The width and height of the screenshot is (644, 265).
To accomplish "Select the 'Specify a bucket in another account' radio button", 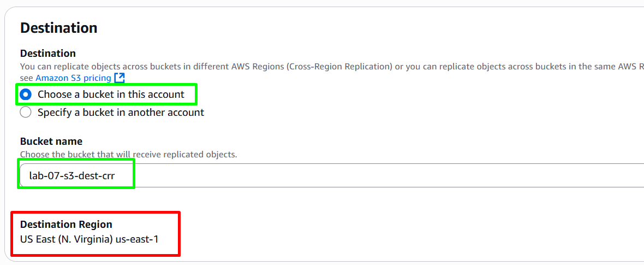I will pyautogui.click(x=26, y=113).
